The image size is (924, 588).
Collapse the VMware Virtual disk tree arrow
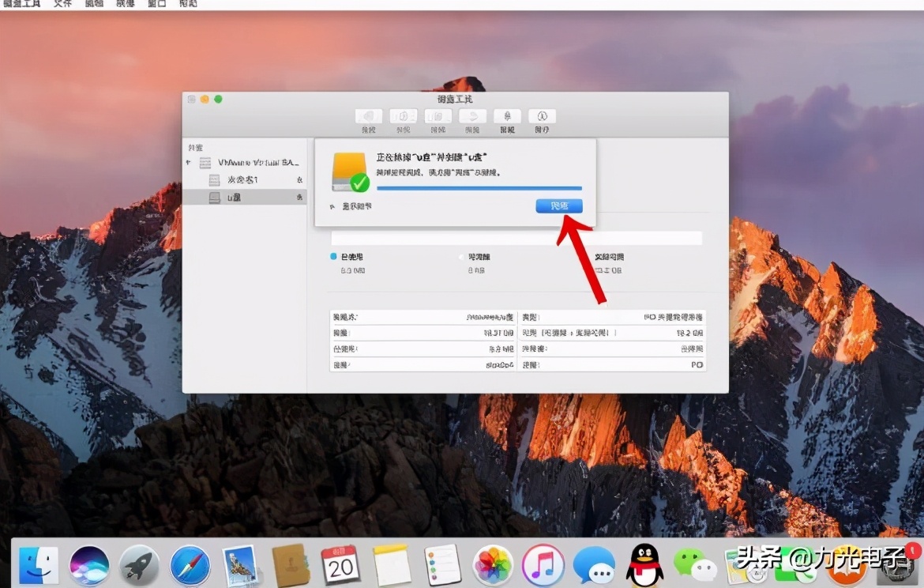(189, 163)
